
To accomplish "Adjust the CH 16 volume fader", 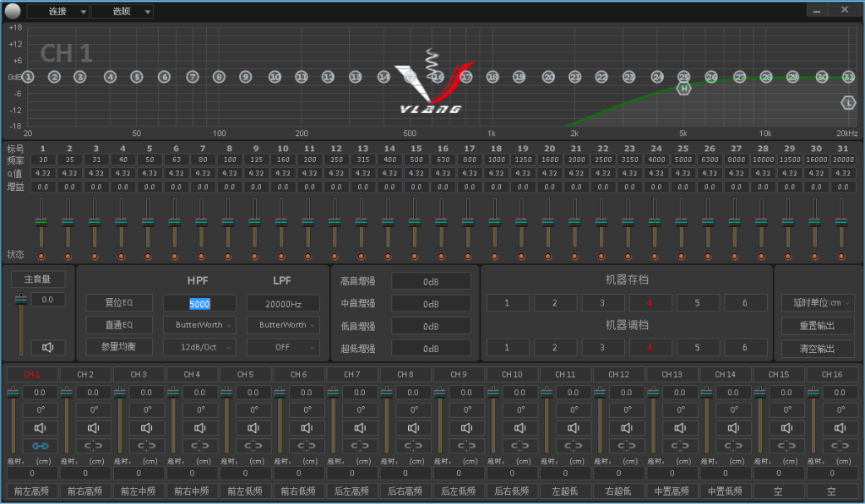I will pyautogui.click(x=813, y=393).
